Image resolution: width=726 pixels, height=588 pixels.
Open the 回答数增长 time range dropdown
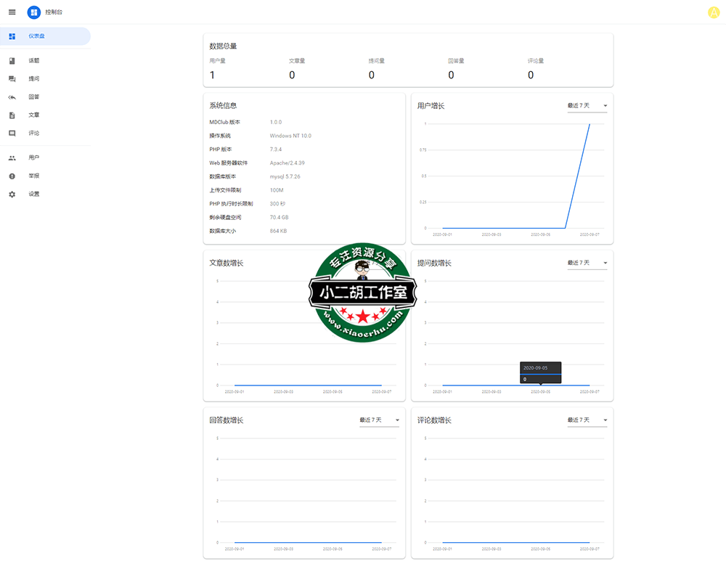[x=379, y=420]
